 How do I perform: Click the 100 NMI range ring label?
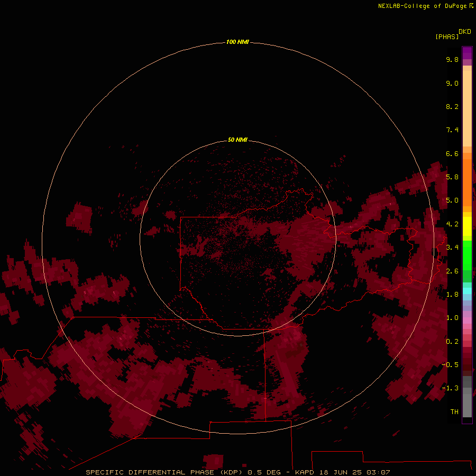point(237,42)
